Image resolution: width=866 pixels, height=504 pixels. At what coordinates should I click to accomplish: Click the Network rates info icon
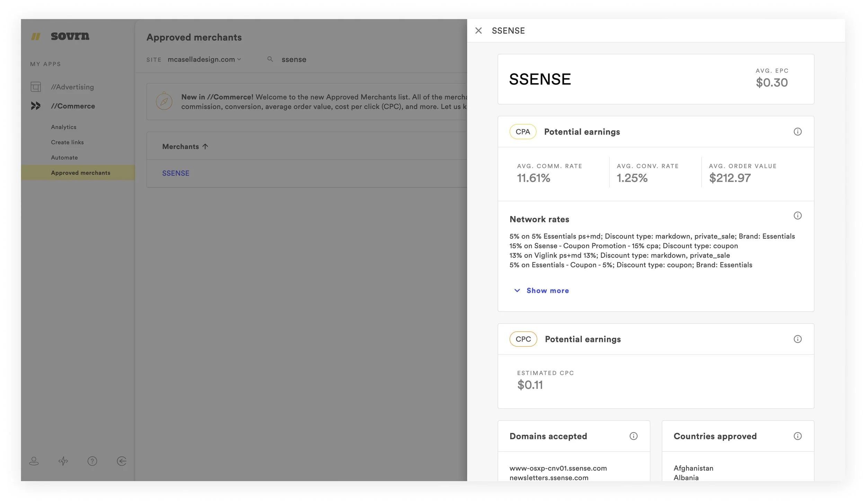pos(797,216)
